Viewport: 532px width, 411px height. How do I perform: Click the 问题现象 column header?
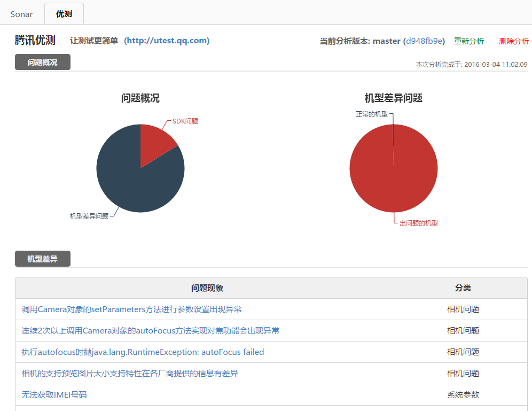[207, 288]
